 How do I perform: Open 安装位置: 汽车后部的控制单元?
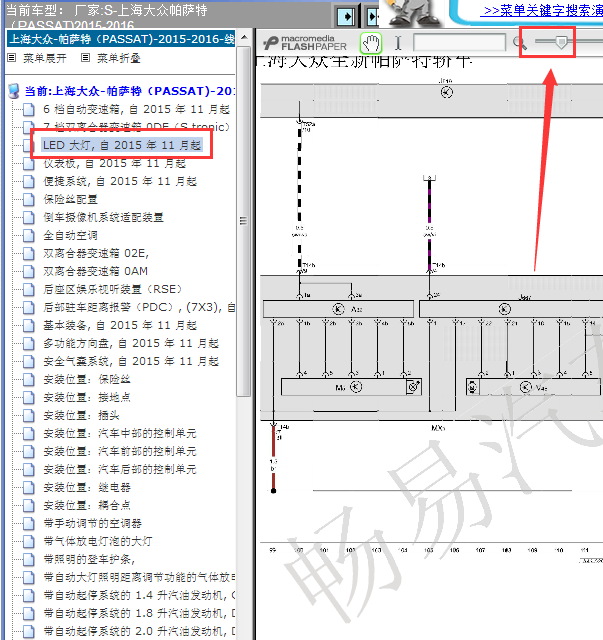click(120, 469)
